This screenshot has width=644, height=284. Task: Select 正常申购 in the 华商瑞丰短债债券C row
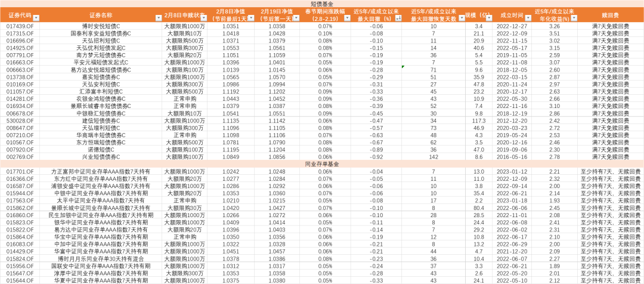(x=184, y=135)
